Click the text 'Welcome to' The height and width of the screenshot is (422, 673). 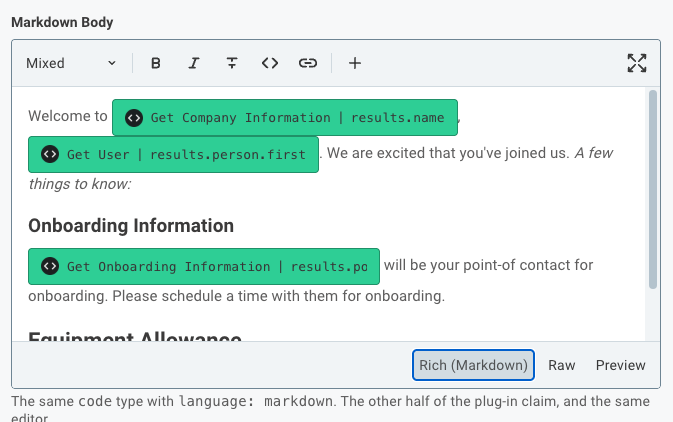click(x=68, y=116)
